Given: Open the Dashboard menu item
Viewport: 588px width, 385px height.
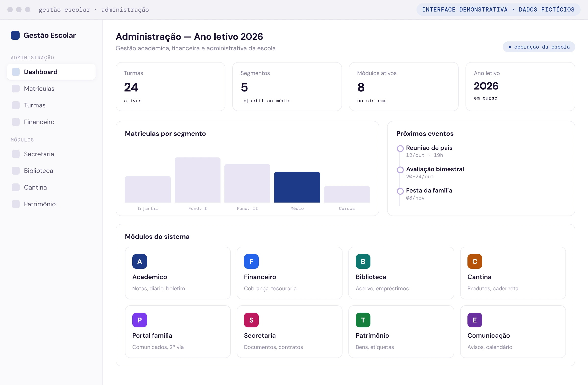Looking at the screenshot, I should (x=51, y=72).
